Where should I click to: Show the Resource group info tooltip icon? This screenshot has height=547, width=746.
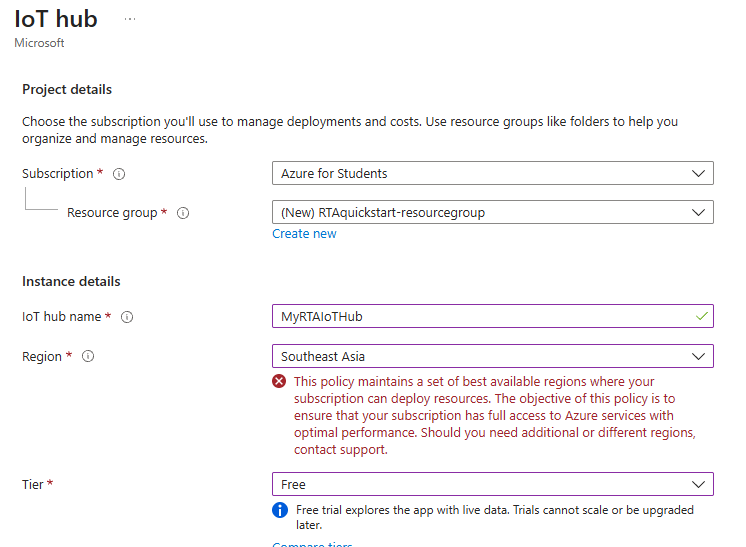[x=183, y=213]
